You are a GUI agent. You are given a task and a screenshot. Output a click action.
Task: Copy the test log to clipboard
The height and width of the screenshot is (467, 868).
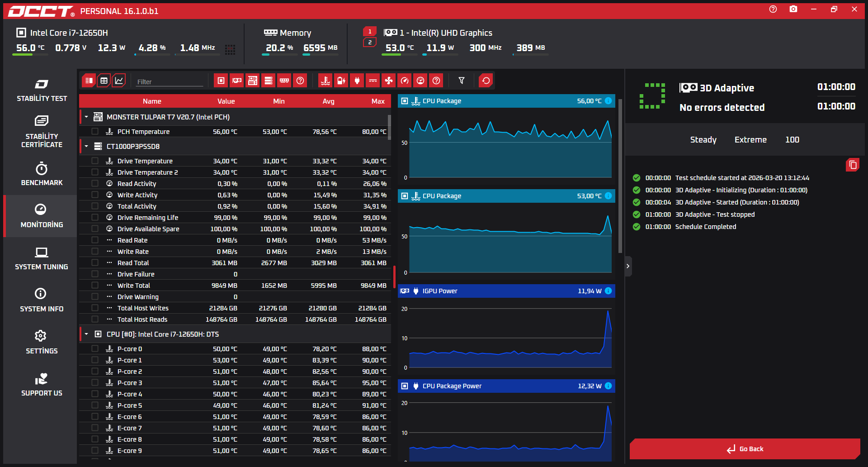click(x=853, y=165)
